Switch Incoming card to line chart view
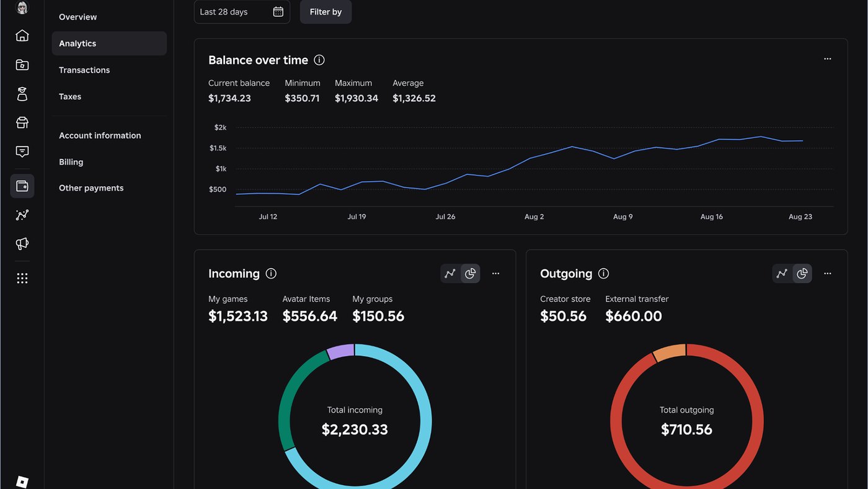The height and width of the screenshot is (489, 868). (x=450, y=274)
